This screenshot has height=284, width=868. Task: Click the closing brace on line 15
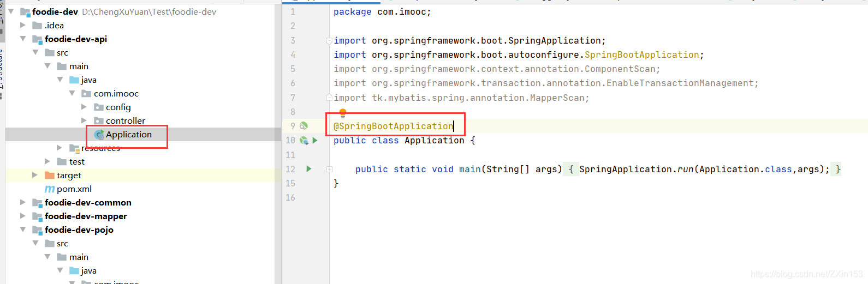(336, 184)
